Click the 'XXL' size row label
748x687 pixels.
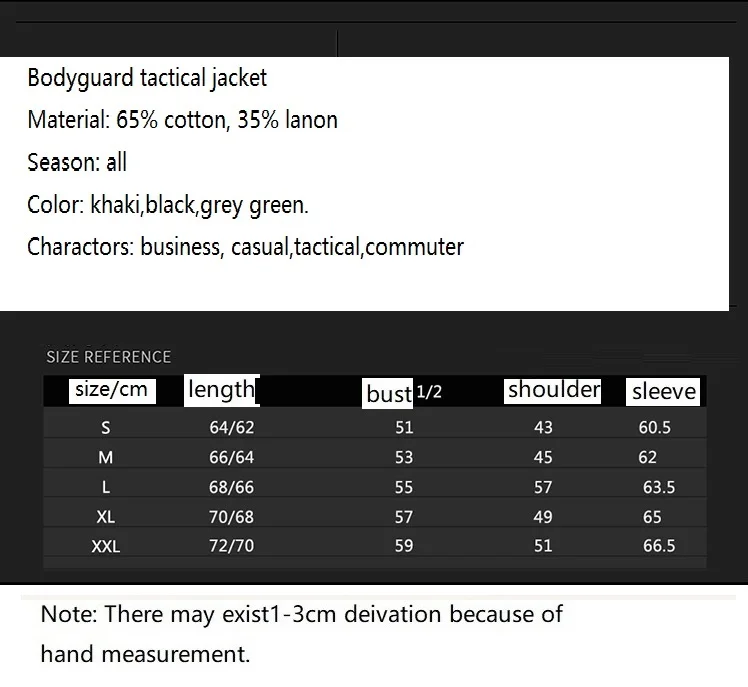tap(106, 546)
